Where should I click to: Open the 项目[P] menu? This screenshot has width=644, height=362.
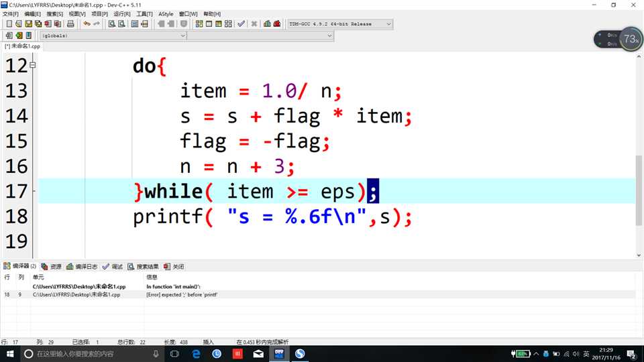coord(99,14)
